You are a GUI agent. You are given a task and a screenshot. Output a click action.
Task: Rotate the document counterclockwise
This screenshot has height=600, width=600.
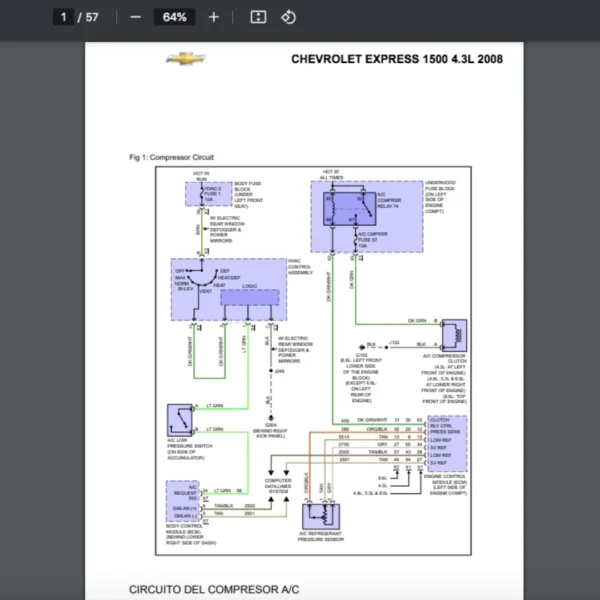(288, 17)
